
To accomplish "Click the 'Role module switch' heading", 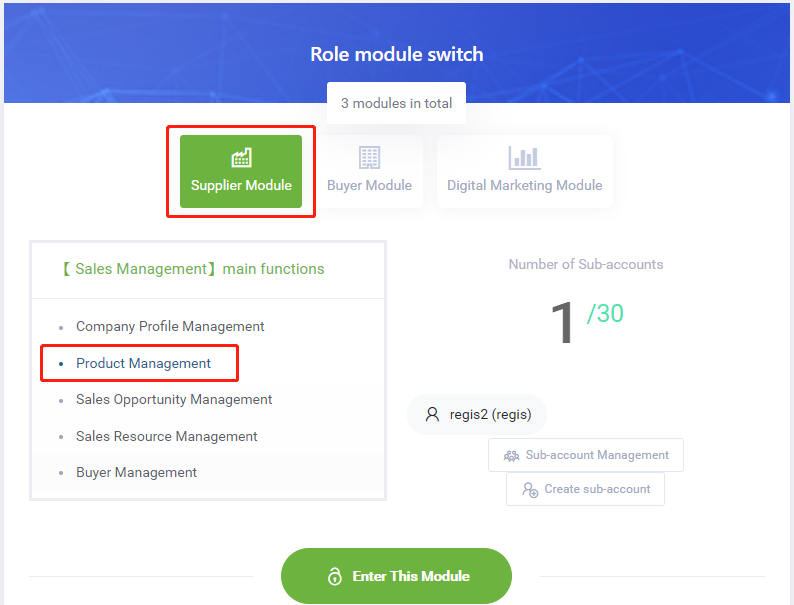I will [396, 54].
